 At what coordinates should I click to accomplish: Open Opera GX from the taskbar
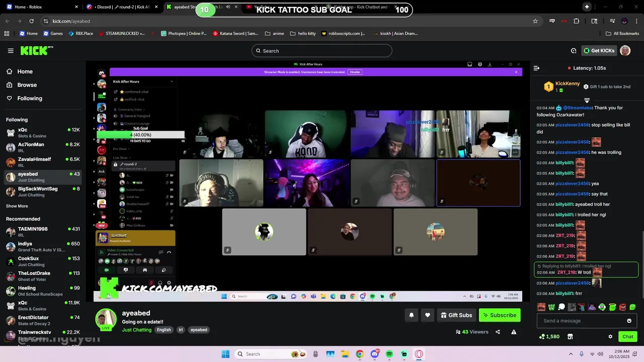pyautogui.click(x=419, y=354)
